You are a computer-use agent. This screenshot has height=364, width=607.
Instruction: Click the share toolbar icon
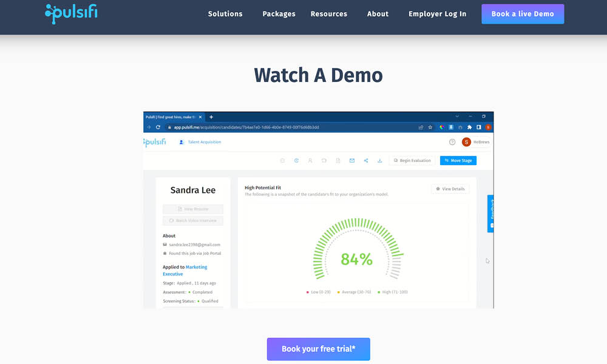tap(366, 161)
